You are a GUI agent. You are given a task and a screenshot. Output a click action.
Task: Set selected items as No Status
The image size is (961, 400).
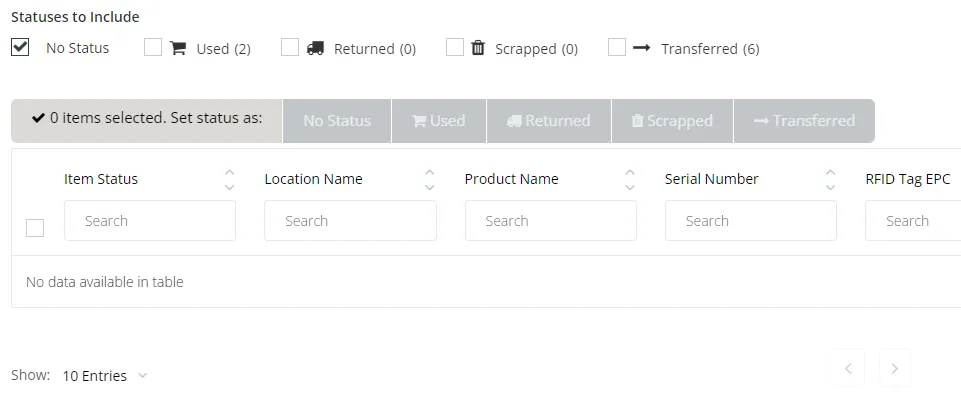click(336, 121)
